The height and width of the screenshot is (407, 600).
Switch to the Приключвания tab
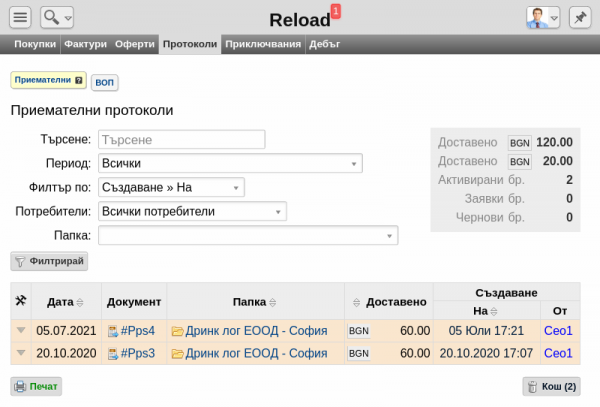(262, 44)
